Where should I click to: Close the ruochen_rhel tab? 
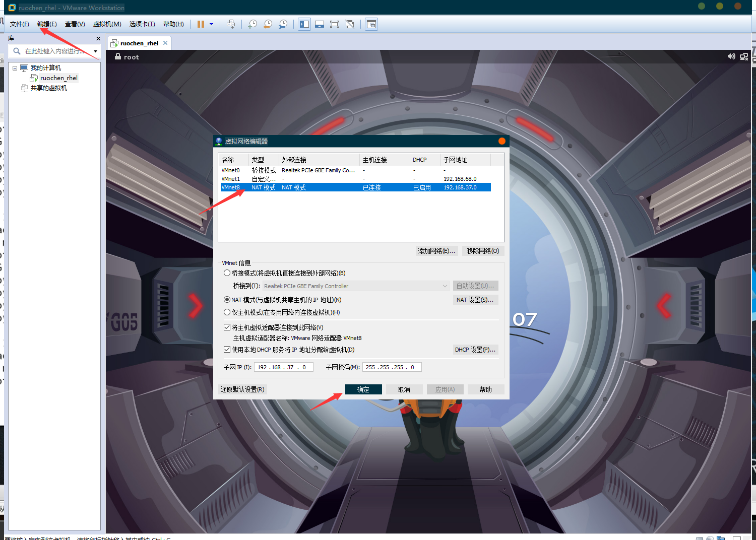pos(165,43)
